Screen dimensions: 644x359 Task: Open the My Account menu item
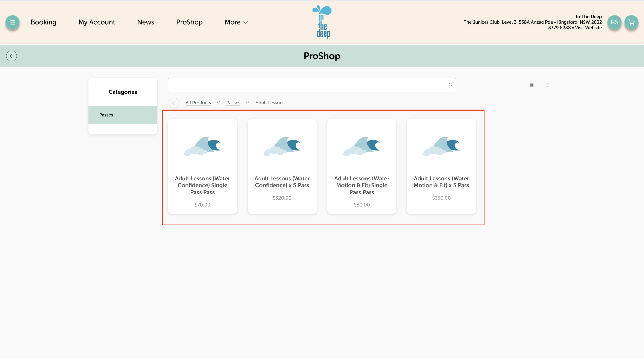97,22
